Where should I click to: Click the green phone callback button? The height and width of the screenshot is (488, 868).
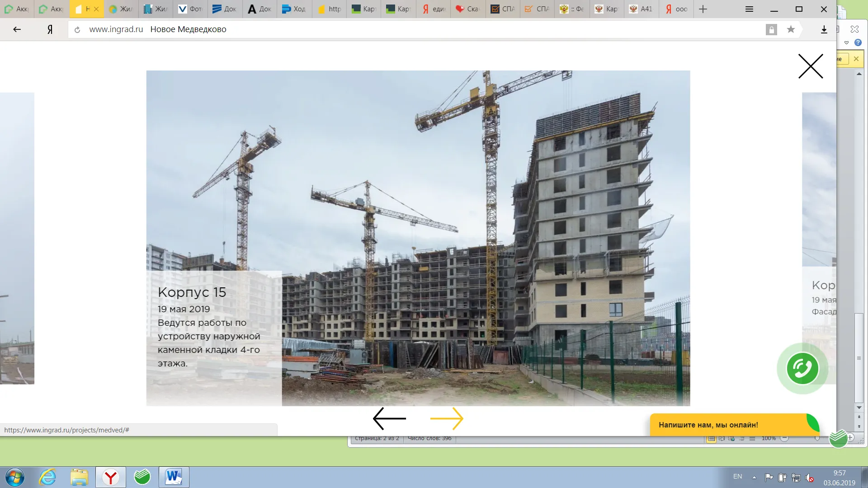(x=802, y=368)
